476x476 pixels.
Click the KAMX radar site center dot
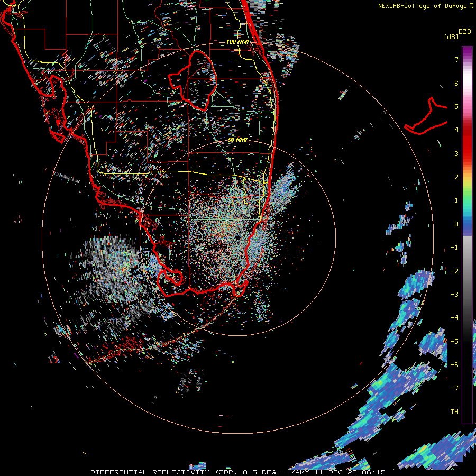[x=237, y=237]
